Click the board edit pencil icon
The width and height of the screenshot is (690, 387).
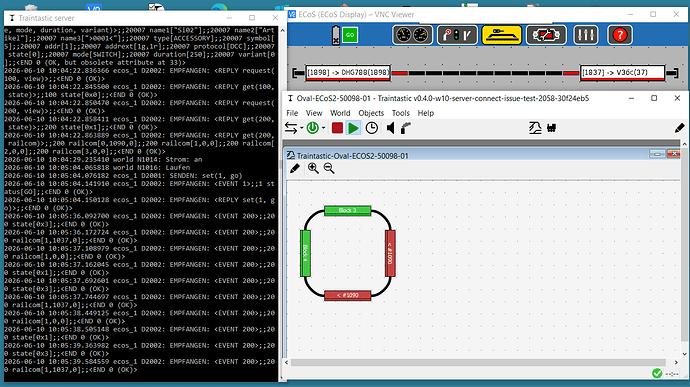click(x=295, y=168)
